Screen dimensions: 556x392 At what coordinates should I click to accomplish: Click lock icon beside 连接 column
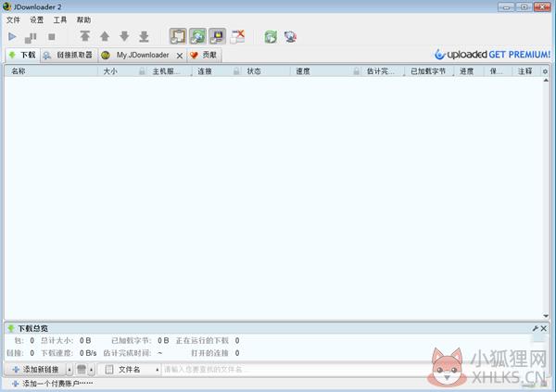tap(236, 71)
